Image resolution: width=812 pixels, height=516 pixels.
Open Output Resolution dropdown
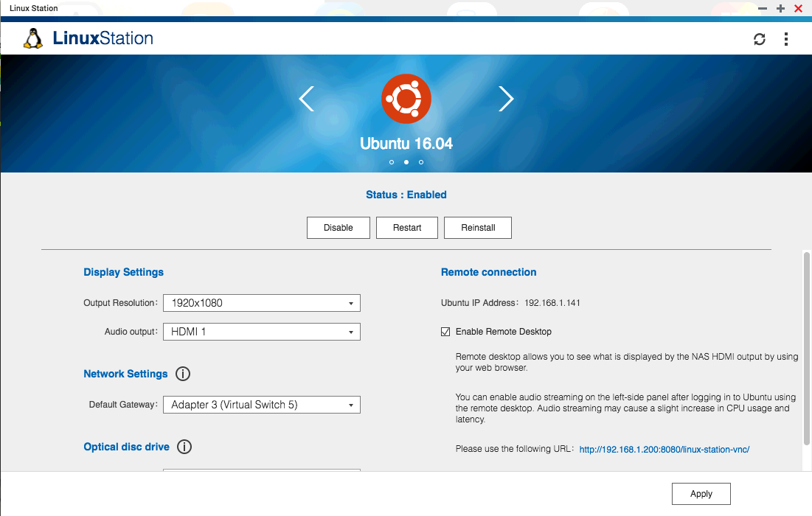262,303
